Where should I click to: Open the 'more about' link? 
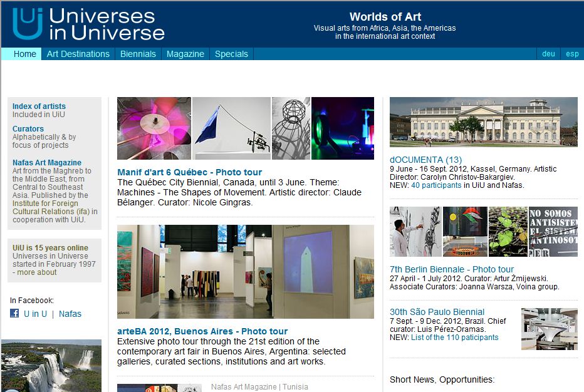pyautogui.click(x=37, y=272)
